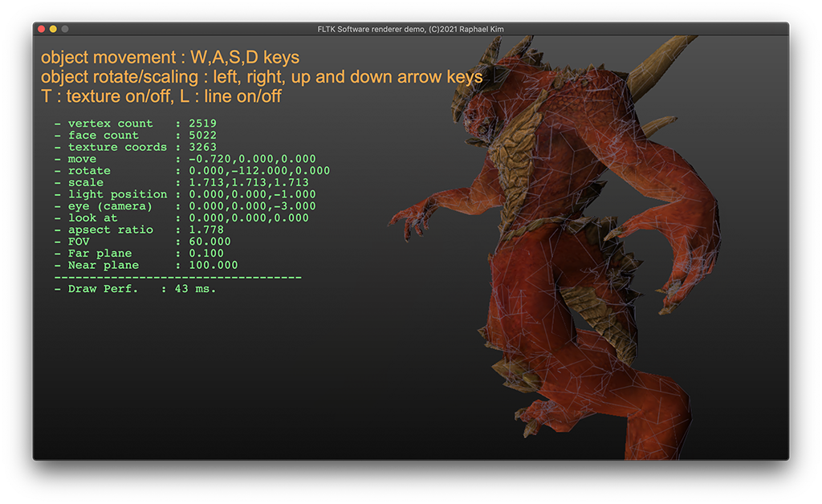The height and width of the screenshot is (504, 822).
Task: Click the light position value 0.000,0.000,-1.000
Action: (x=252, y=194)
